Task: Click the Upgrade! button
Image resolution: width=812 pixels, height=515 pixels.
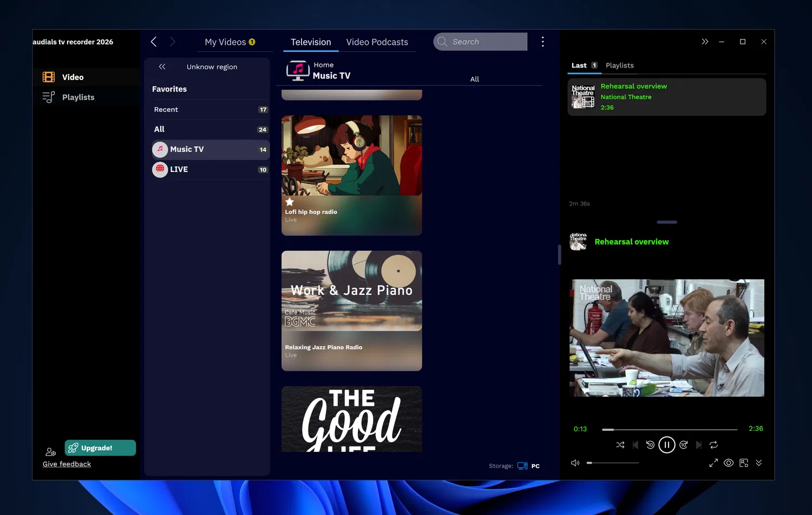Action: tap(100, 448)
